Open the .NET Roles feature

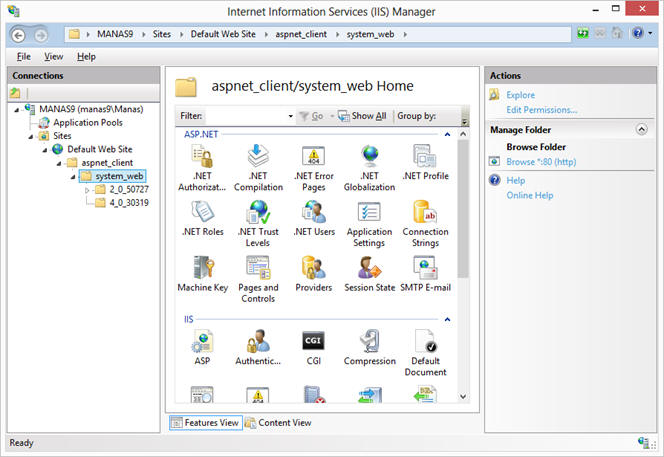pyautogui.click(x=203, y=219)
